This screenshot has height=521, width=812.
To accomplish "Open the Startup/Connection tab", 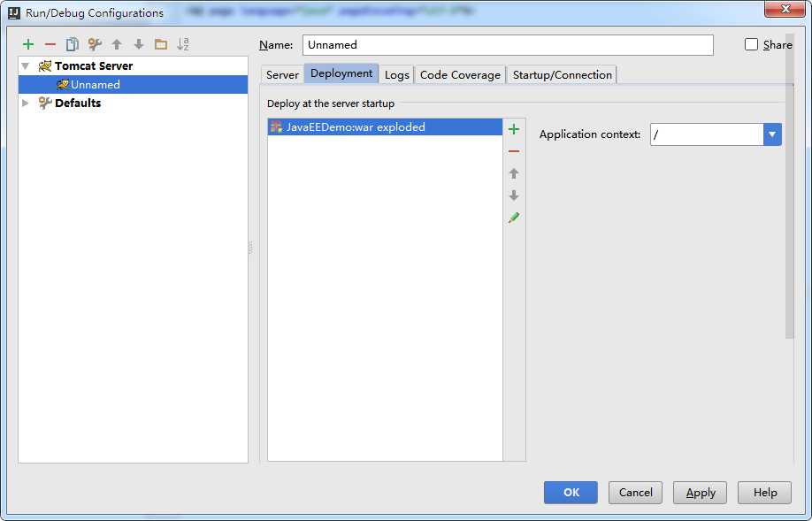I will click(562, 74).
